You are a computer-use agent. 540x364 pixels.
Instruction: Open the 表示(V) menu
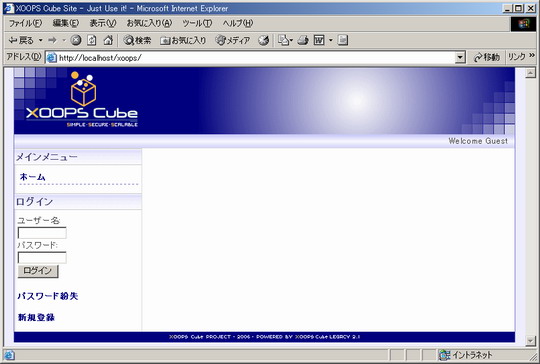coord(103,23)
